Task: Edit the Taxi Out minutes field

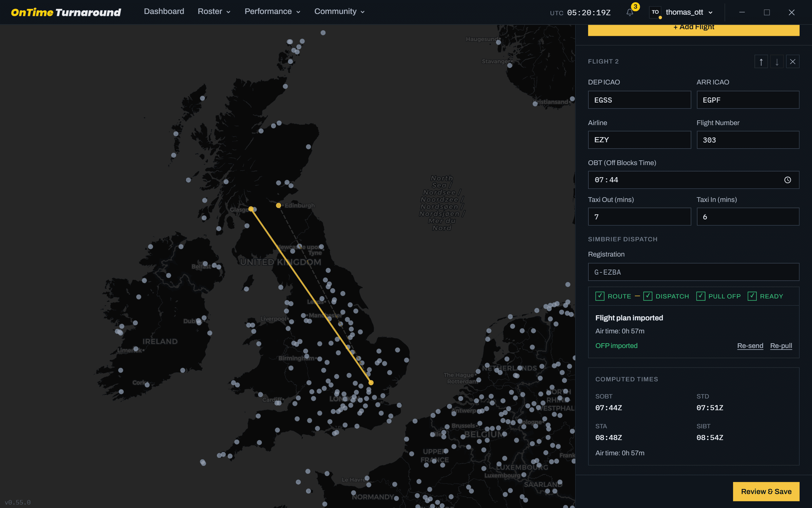Action: 639,217
